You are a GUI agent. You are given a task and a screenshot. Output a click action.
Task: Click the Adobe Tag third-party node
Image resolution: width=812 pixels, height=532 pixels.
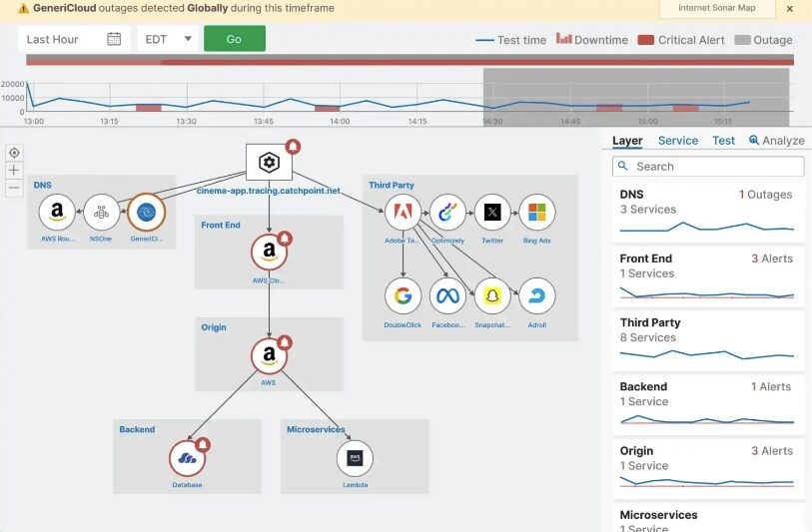pyautogui.click(x=403, y=212)
